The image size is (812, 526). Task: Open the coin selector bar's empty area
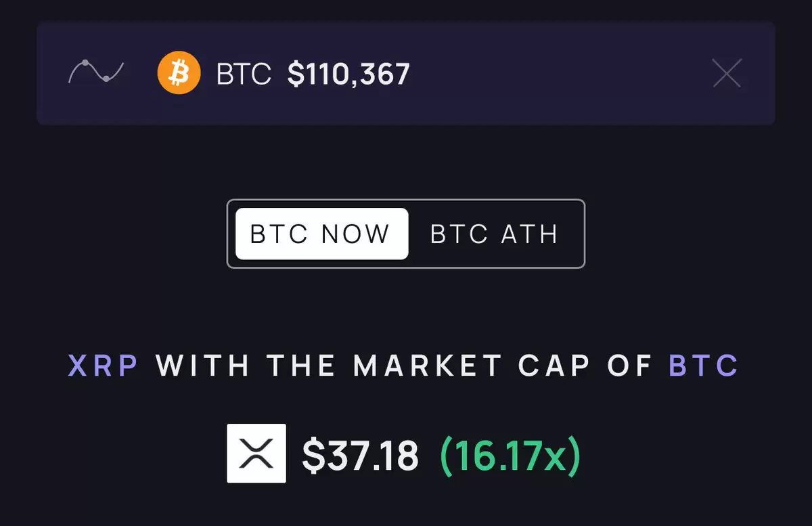562,73
